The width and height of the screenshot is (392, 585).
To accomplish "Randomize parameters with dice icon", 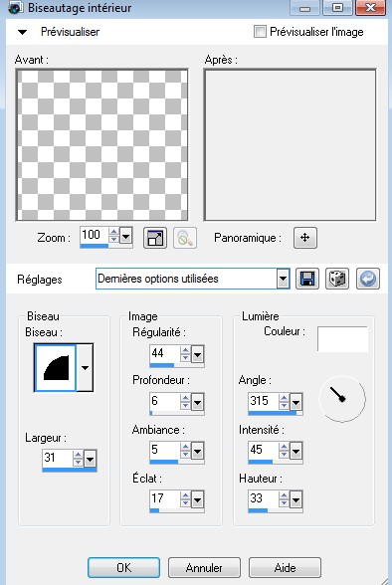I will (x=337, y=279).
